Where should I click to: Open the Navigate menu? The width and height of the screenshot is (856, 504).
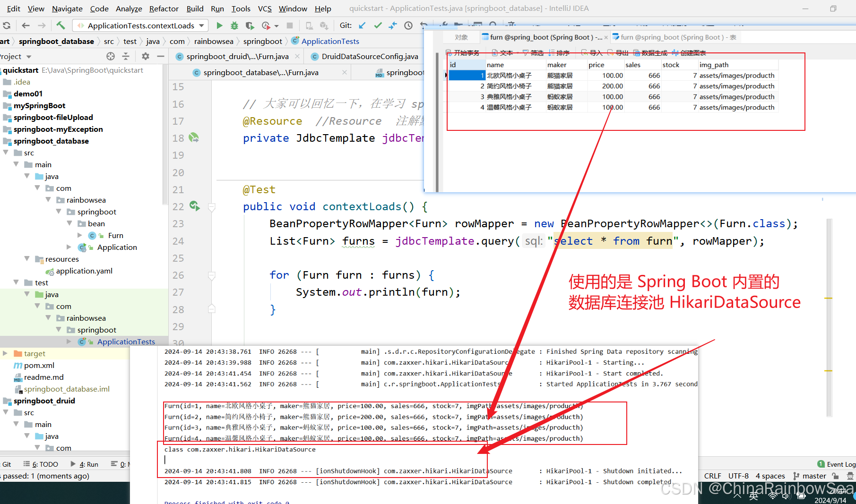pos(67,9)
